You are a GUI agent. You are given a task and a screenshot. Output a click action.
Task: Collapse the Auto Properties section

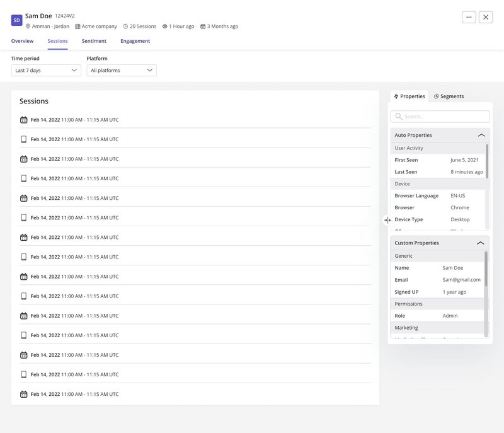click(x=481, y=135)
